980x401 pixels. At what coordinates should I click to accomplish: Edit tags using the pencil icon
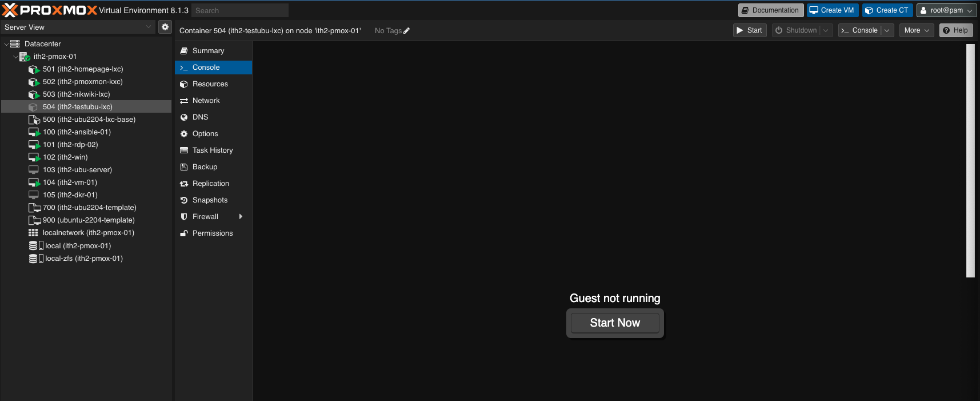406,31
